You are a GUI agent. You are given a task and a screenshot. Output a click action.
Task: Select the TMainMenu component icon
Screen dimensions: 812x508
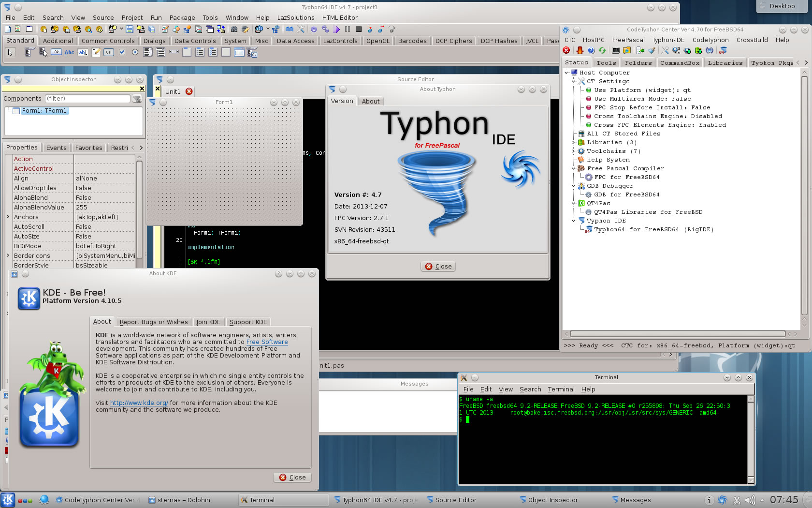pos(29,52)
